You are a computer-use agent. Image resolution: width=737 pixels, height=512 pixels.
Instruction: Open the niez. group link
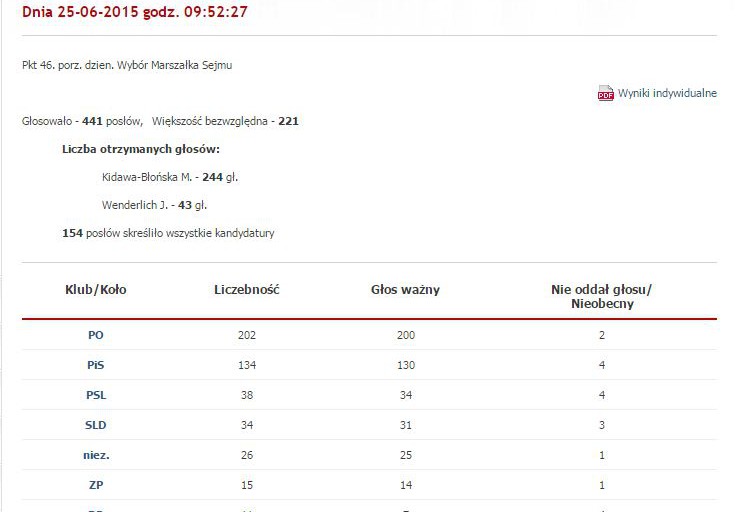96,455
